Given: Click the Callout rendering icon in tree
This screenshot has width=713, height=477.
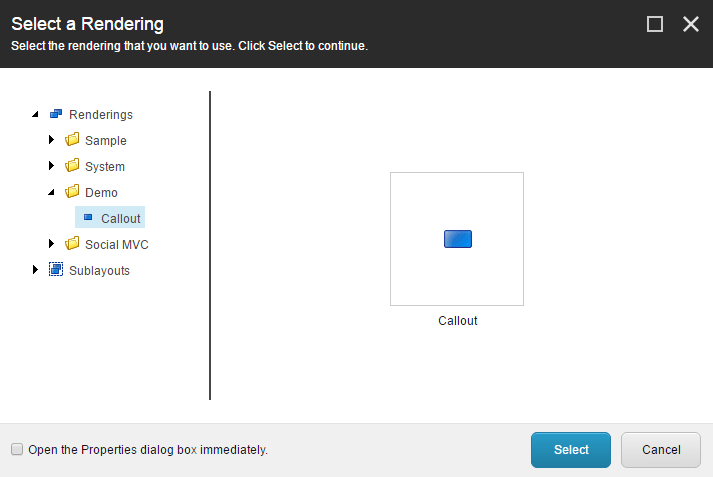Looking at the screenshot, I should pyautogui.click(x=88, y=218).
